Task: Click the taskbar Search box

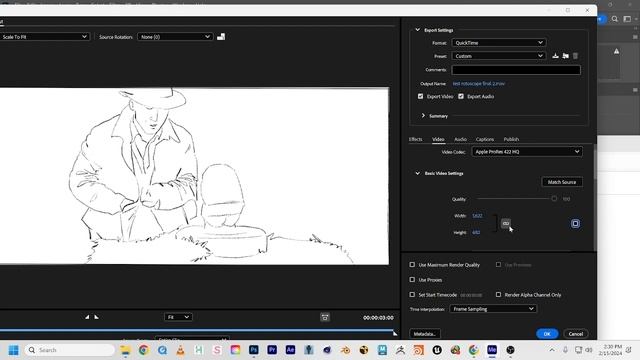Action: 70,350
